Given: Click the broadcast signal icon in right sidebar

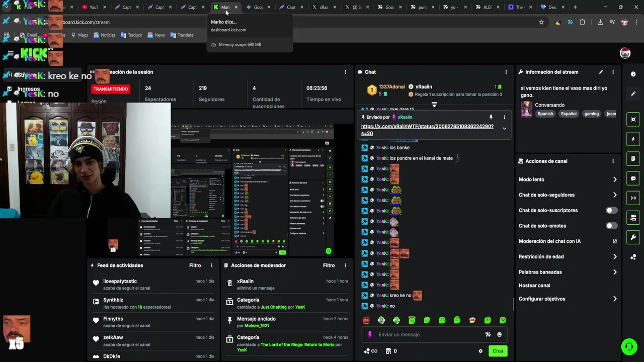Looking at the screenshot, I should tap(633, 198).
